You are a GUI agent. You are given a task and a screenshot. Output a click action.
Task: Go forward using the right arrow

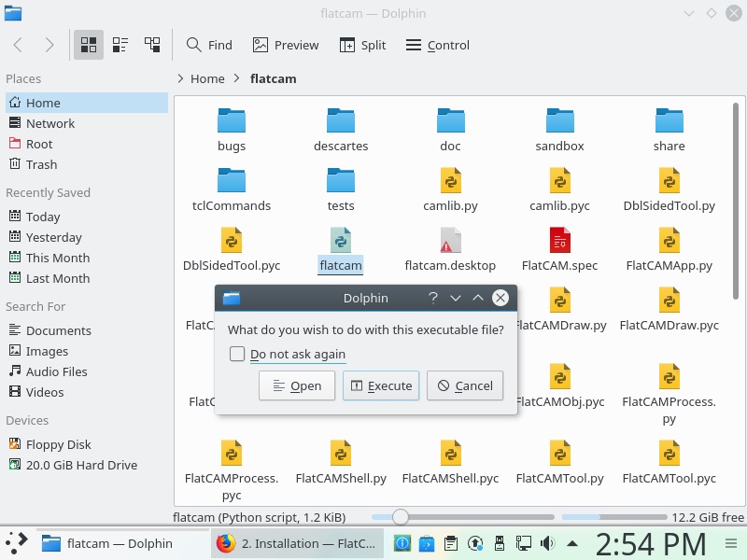(x=49, y=45)
